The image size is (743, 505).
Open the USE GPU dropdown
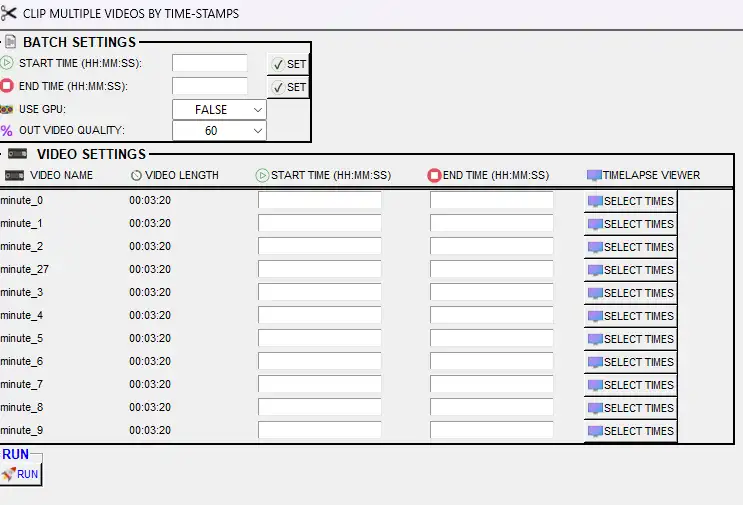pyautogui.click(x=219, y=110)
